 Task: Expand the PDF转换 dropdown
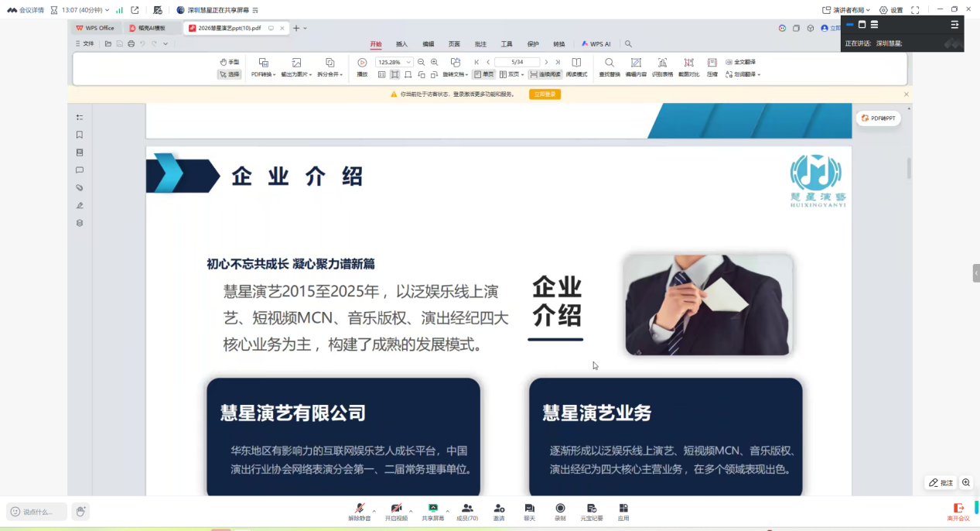(x=263, y=74)
